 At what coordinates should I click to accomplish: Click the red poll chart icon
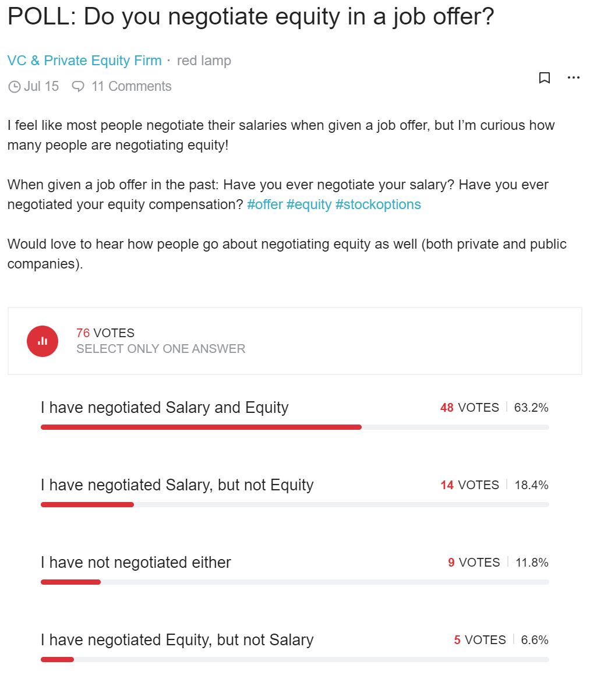(42, 341)
